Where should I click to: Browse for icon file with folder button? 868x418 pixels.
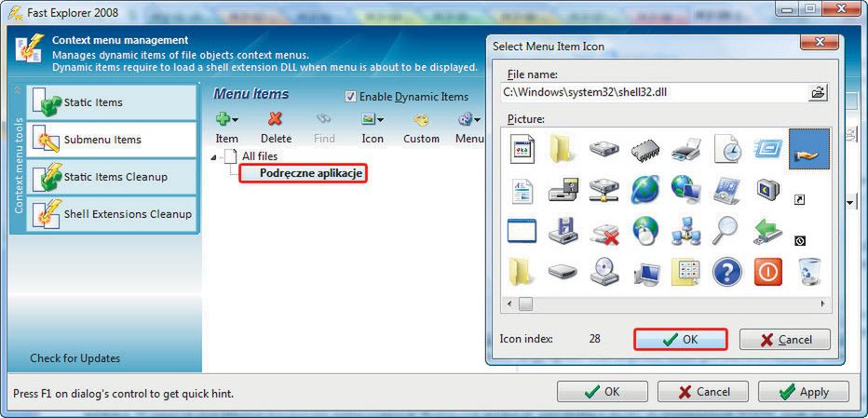pos(818,92)
